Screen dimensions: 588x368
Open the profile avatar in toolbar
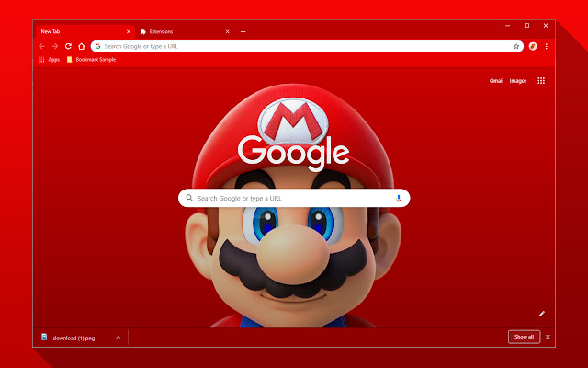[x=533, y=46]
